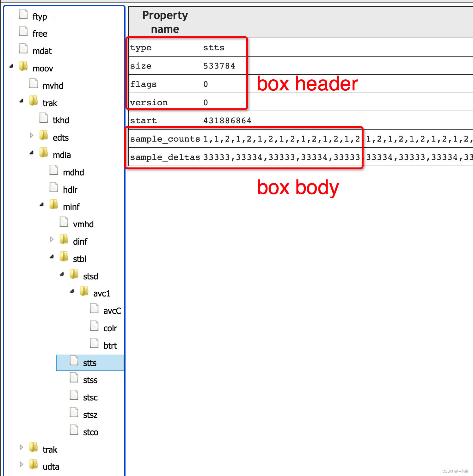Screen dimensions: 473x476
Task: Click the sample_counts property name
Action: click(165, 139)
